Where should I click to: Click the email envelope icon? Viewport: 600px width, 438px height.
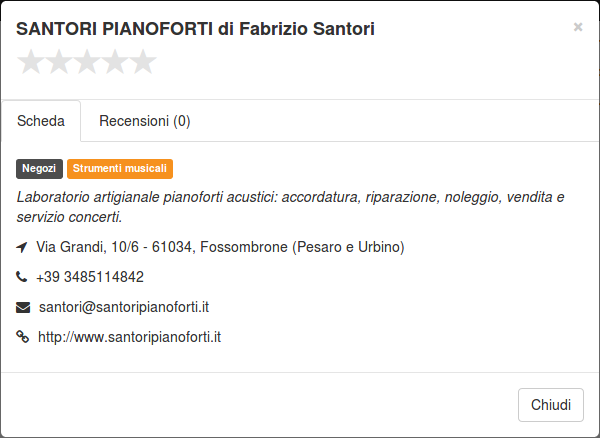[23, 307]
